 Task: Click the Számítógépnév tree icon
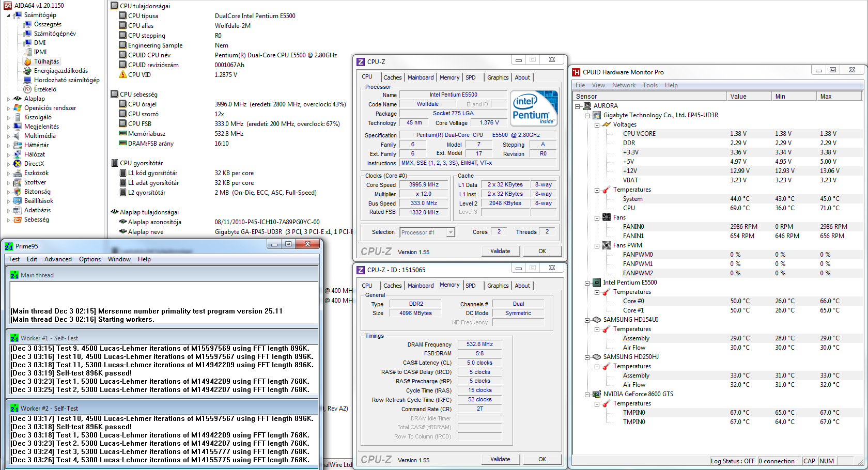[x=28, y=34]
